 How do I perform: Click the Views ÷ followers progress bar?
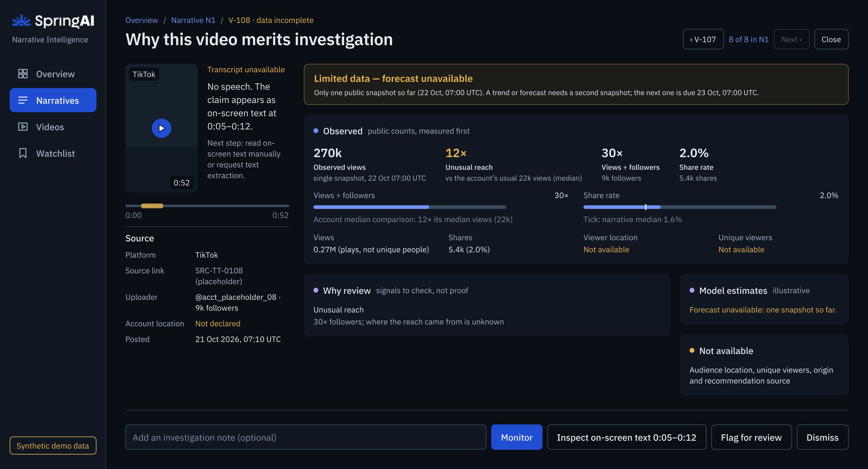click(410, 207)
